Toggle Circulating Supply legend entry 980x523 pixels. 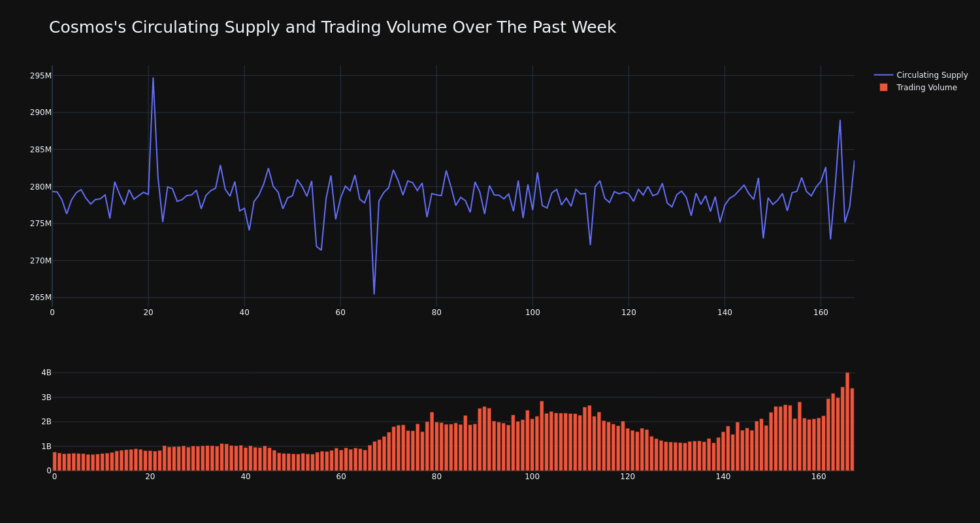click(x=921, y=75)
